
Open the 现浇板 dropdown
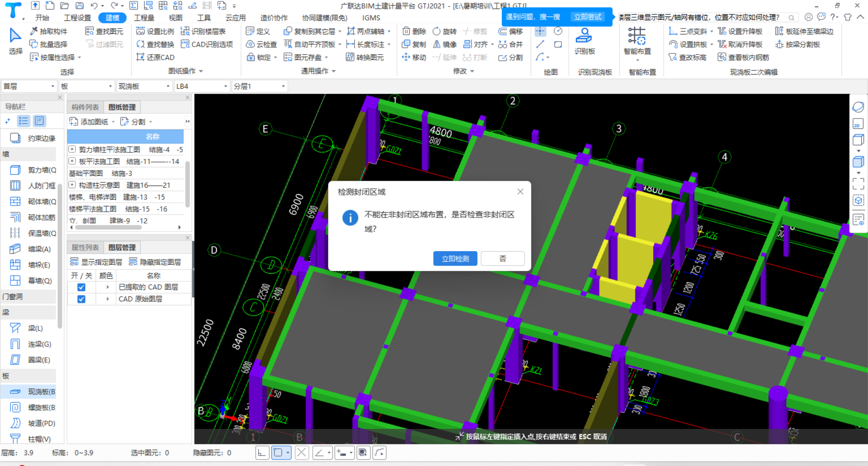pos(145,86)
